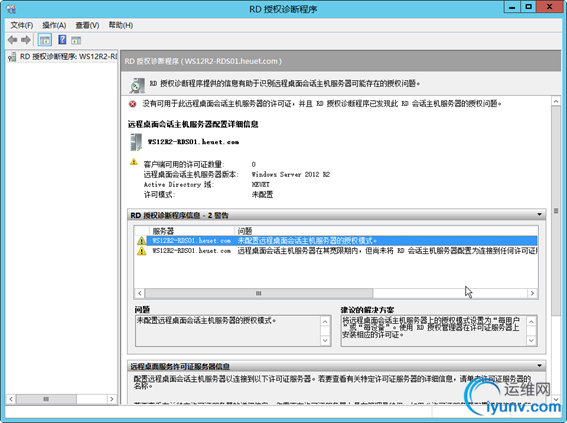Click the version value Windows Server 2012 R2
Screen dimensions: 567x423
(x=291, y=174)
